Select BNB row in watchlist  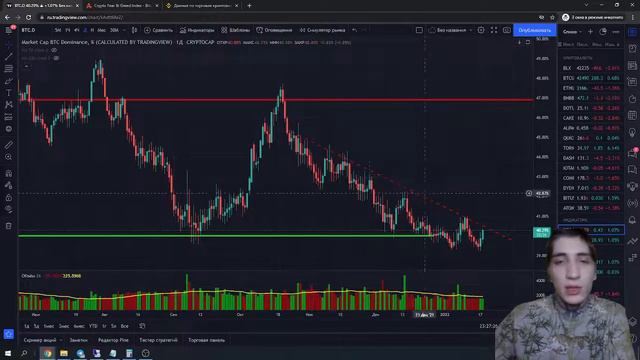click(x=591, y=98)
